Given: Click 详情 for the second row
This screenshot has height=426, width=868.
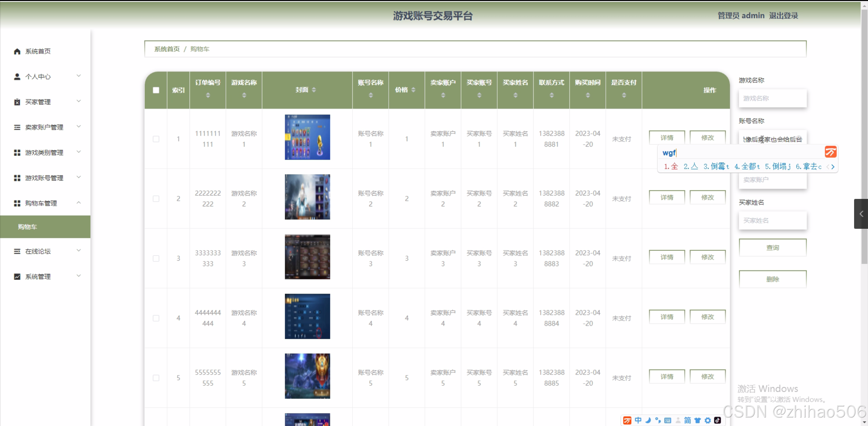Looking at the screenshot, I should pos(667,198).
